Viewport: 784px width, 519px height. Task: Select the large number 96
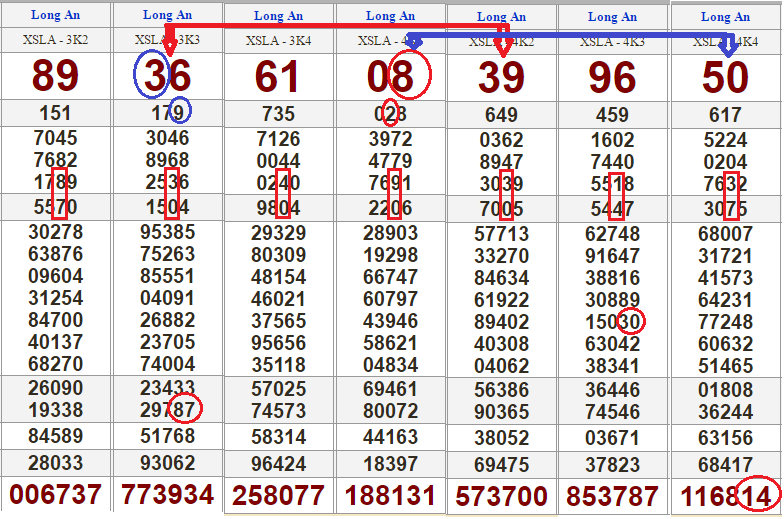pyautogui.click(x=612, y=78)
